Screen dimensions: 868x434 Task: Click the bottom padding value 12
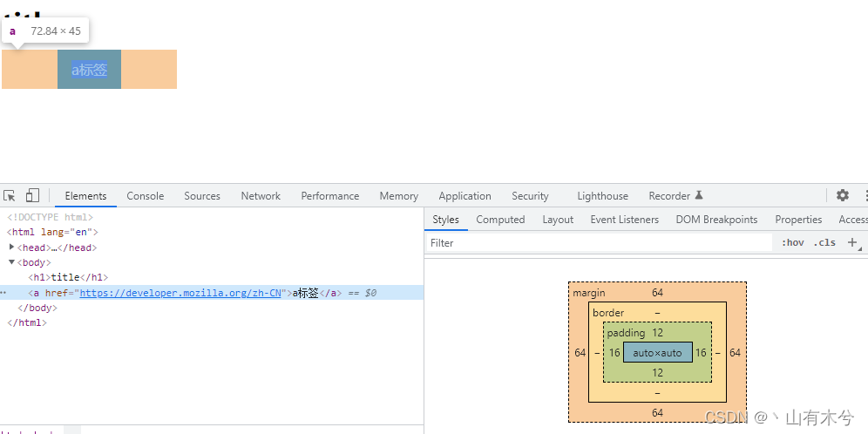pos(658,372)
